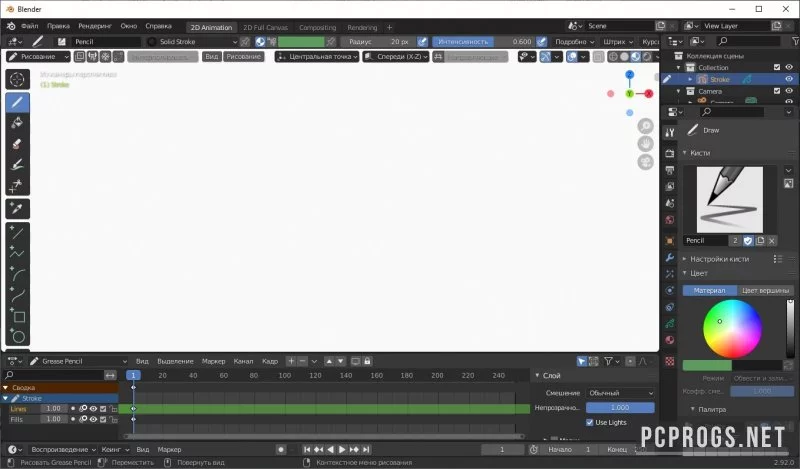Play animation in reverse

click(330, 450)
